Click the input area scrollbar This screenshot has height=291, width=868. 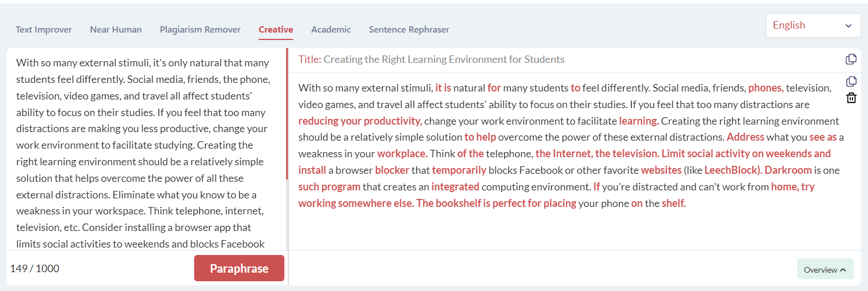click(x=287, y=114)
